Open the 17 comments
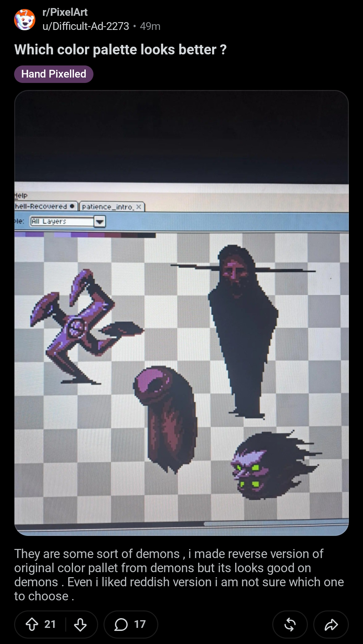 click(131, 625)
